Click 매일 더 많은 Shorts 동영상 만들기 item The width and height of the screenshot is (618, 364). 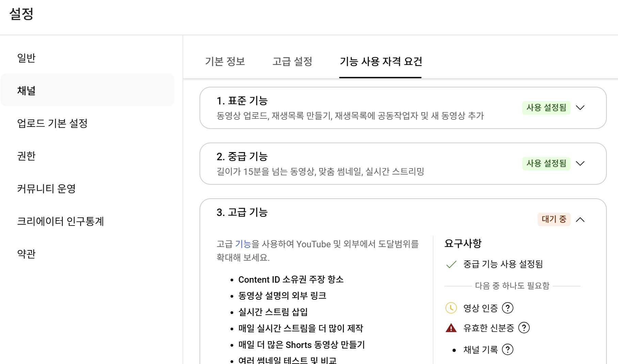[302, 345]
